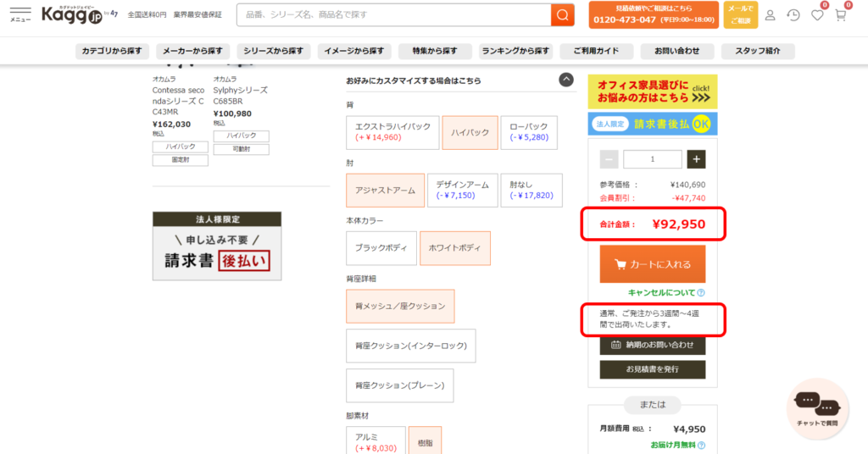The height and width of the screenshot is (454, 868).
Task: Click 業界最安値保証 text in header
Action: click(x=198, y=15)
